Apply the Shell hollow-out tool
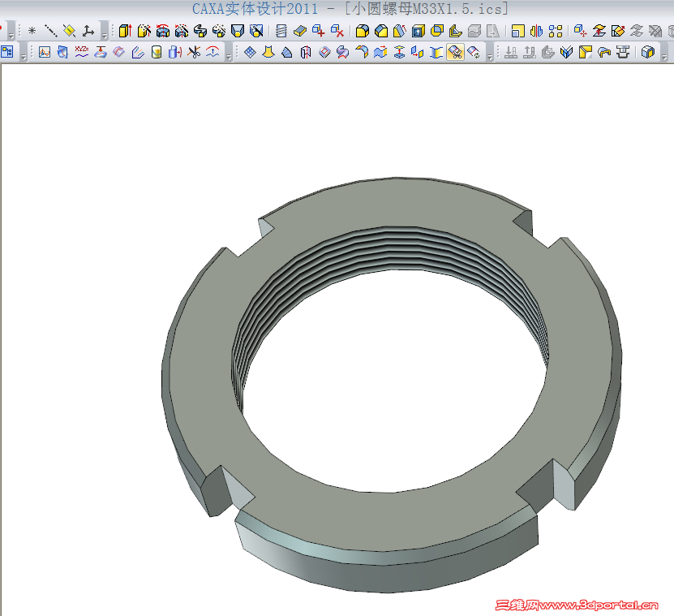Viewport: 674px width, 616px height. click(x=419, y=31)
